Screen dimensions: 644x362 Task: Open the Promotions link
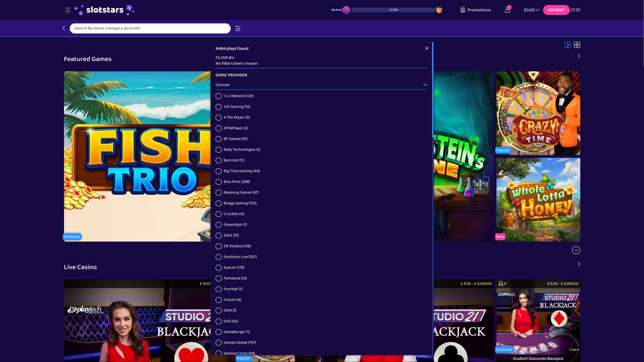pos(479,10)
